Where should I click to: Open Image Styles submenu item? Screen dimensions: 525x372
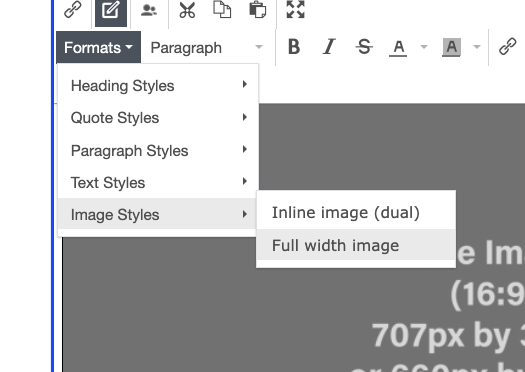coord(158,214)
